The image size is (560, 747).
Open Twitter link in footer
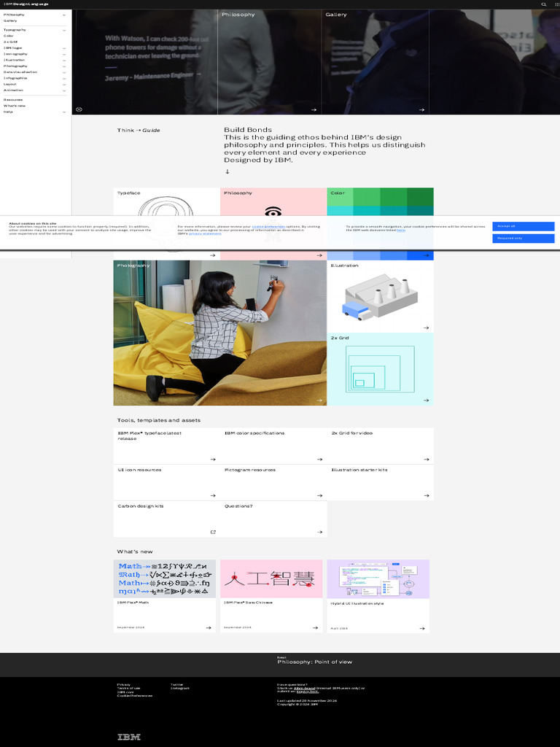pos(177,684)
